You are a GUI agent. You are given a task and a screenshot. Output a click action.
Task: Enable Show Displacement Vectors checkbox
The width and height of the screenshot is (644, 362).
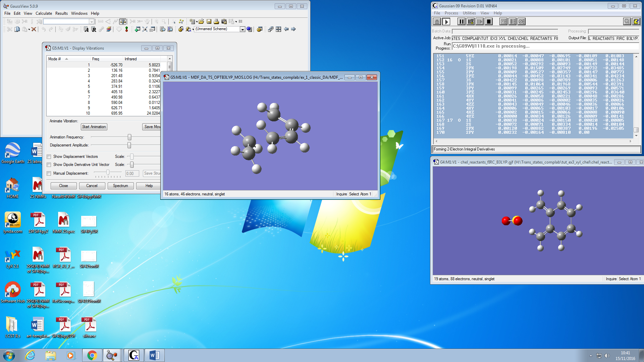pos(49,157)
